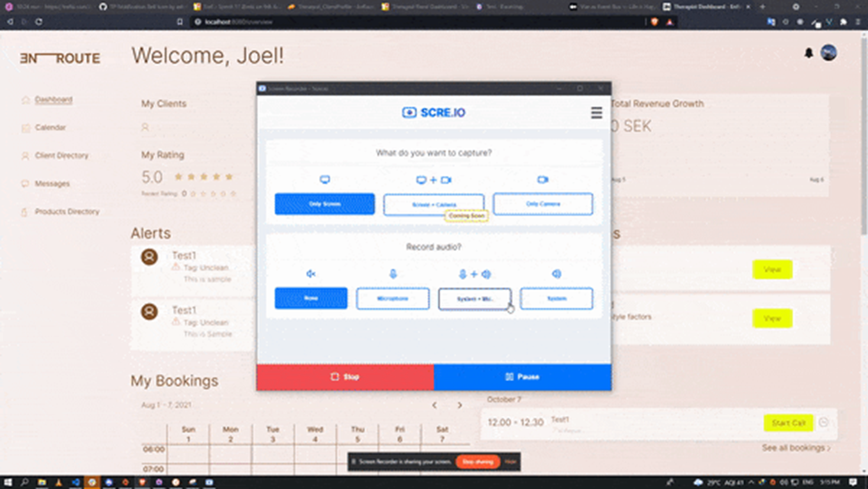Screen dimensions: 868x489
Task: Open the Scre.io hamburger menu
Action: (x=596, y=113)
